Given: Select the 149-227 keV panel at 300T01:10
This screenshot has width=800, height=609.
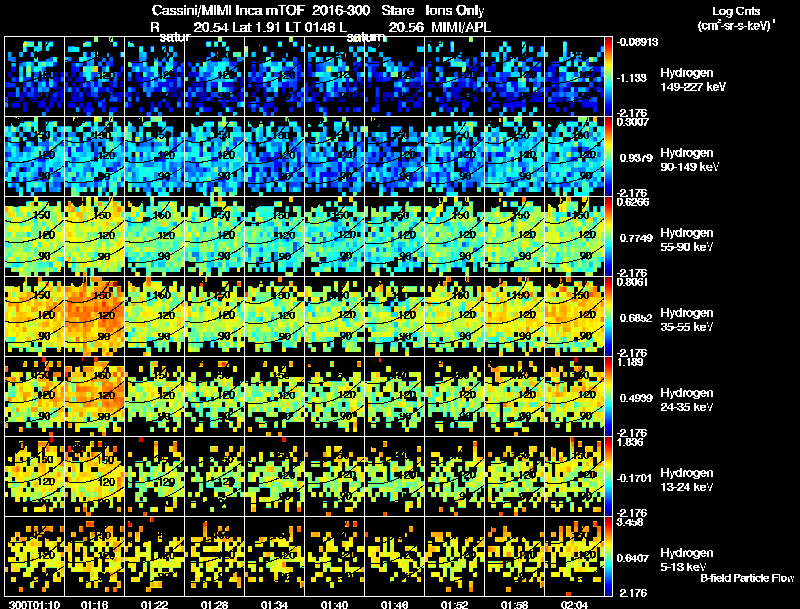Looking at the screenshot, I should coord(34,77).
